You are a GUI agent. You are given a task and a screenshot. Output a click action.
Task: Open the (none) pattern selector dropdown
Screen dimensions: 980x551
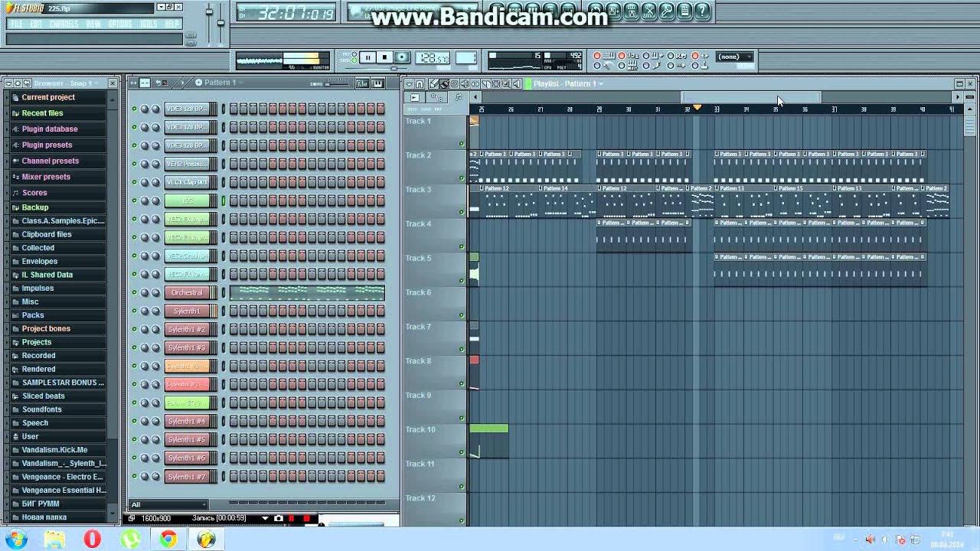click(734, 57)
